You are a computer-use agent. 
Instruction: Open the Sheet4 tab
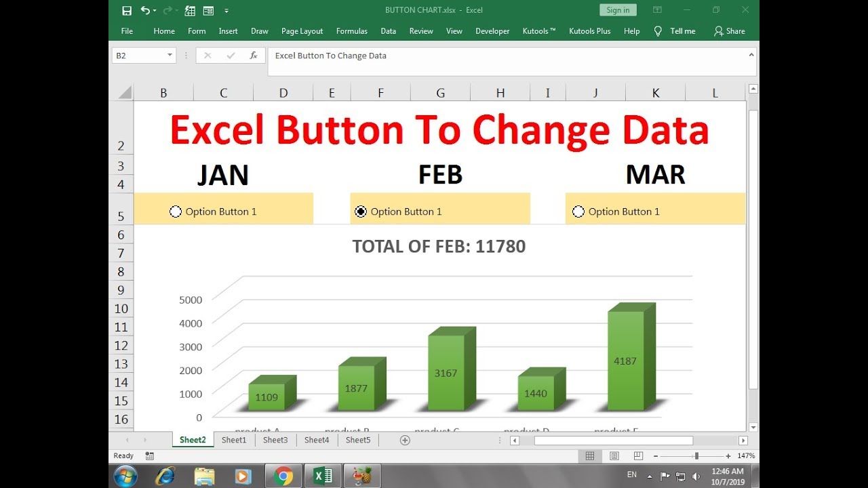(317, 440)
